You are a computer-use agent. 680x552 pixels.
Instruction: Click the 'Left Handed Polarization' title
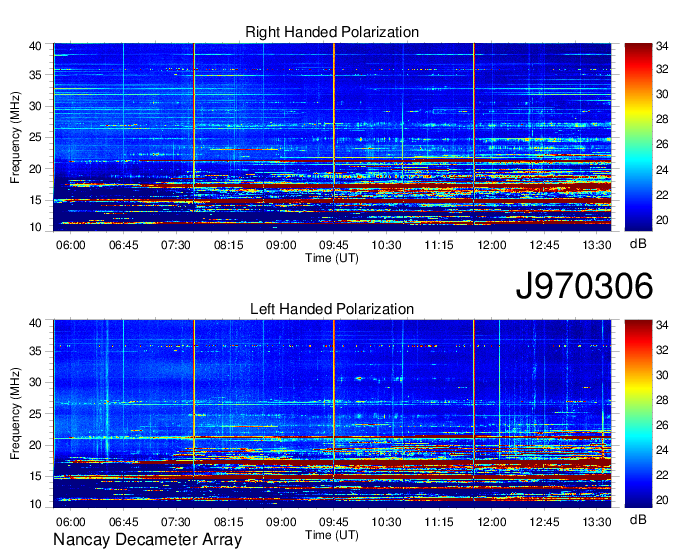coord(332,309)
